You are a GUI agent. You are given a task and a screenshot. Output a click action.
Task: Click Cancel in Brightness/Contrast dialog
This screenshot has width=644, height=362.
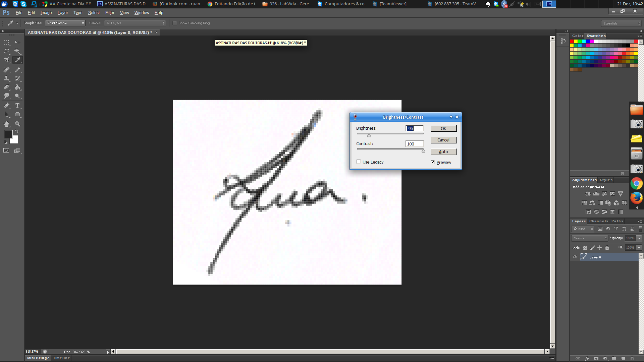click(443, 140)
